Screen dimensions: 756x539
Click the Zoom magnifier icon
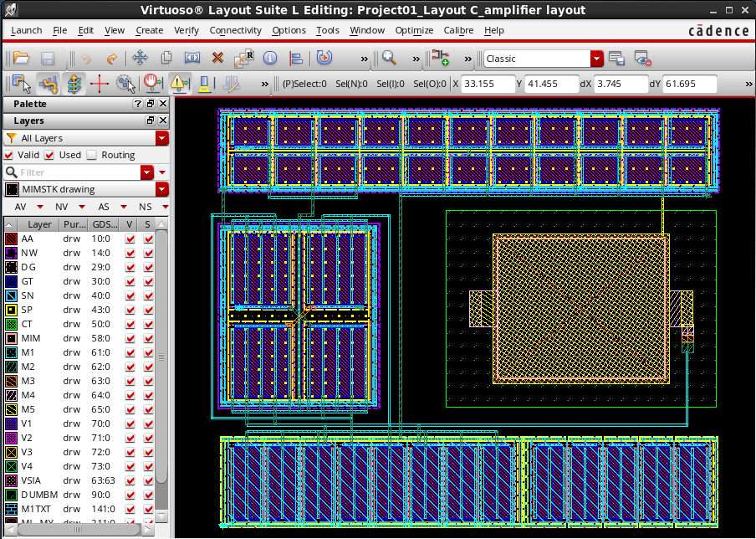[x=389, y=58]
